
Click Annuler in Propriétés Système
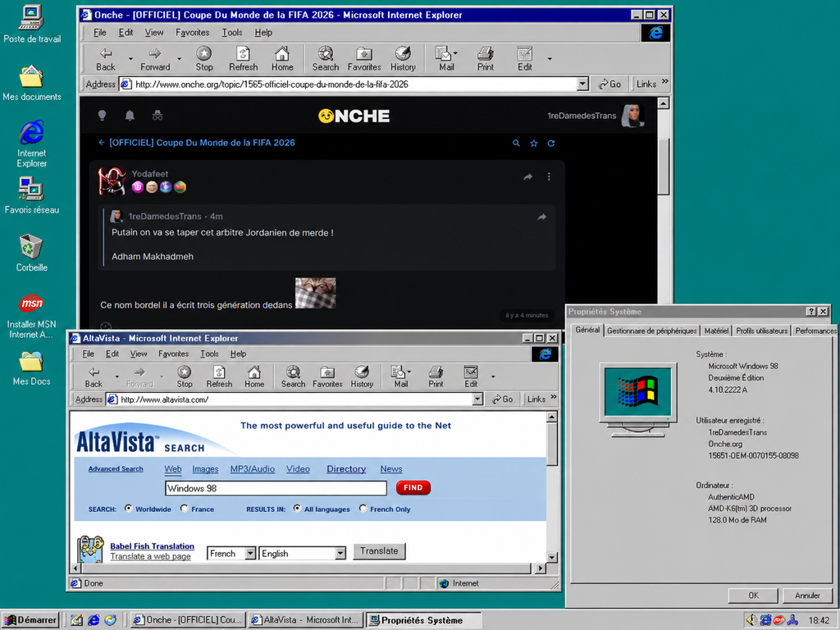pos(807,596)
